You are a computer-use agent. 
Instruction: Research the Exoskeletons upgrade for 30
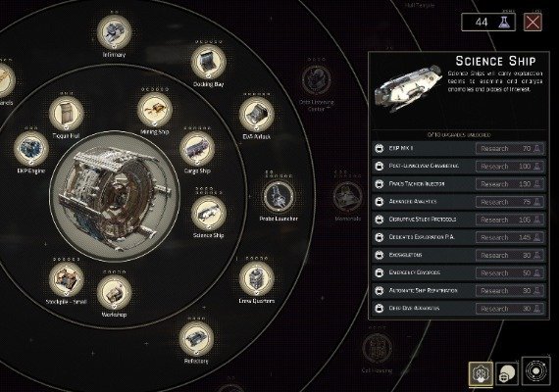click(510, 255)
